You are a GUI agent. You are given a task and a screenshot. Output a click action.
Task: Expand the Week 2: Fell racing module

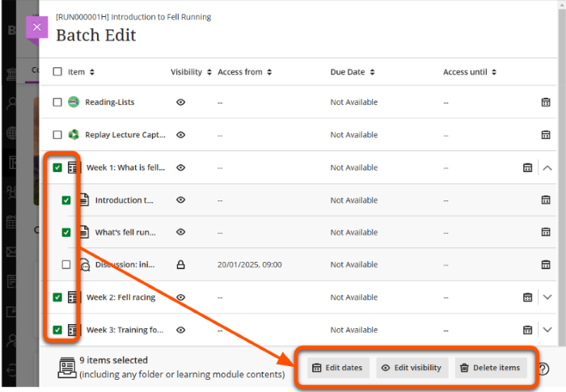[547, 297]
